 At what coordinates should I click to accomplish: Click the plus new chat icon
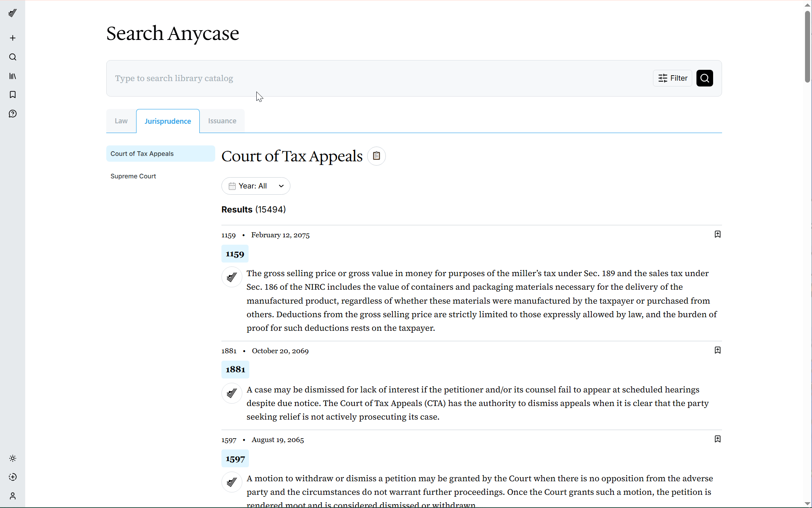pos(12,38)
